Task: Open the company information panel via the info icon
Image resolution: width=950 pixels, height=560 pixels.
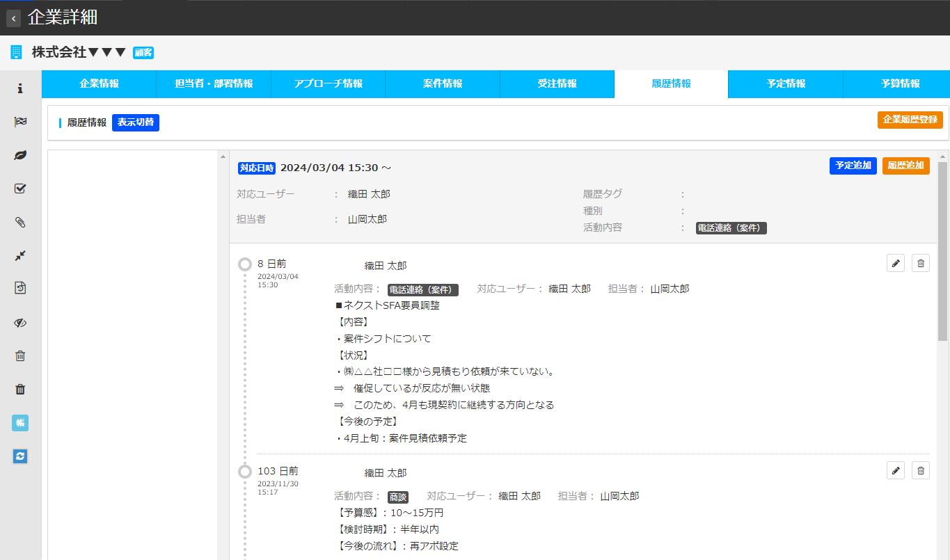Action: [x=19, y=87]
